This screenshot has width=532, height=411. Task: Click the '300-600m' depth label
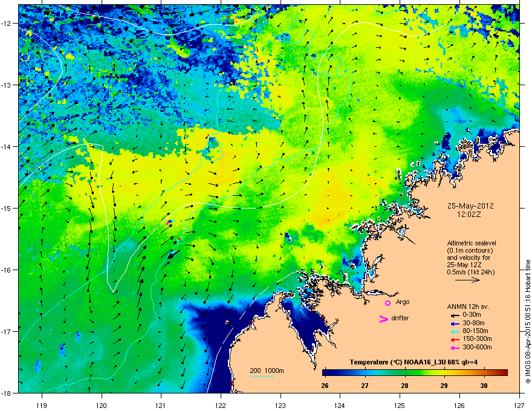(477, 348)
